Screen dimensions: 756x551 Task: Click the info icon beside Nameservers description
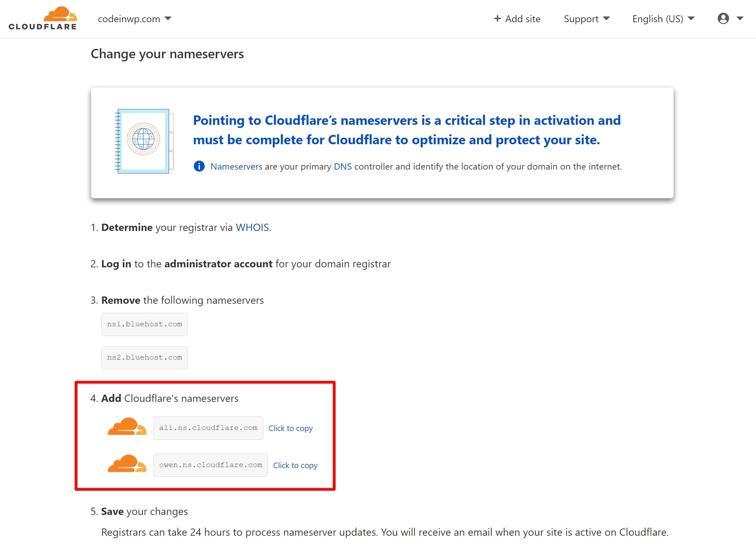[x=199, y=166]
